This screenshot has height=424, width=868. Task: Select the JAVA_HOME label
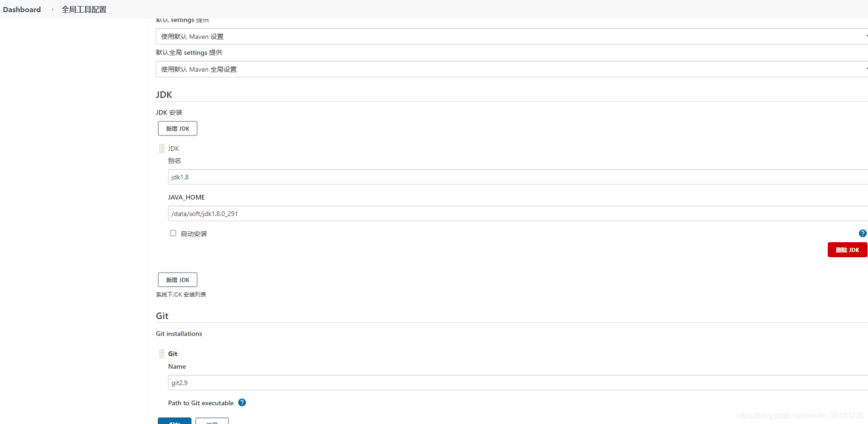(x=186, y=197)
